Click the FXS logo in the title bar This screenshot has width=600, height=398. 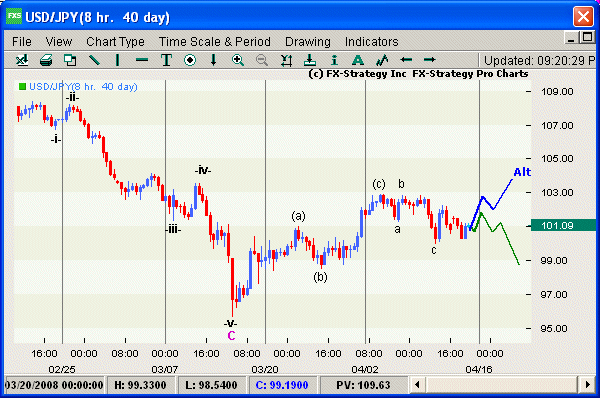pyautogui.click(x=14, y=16)
